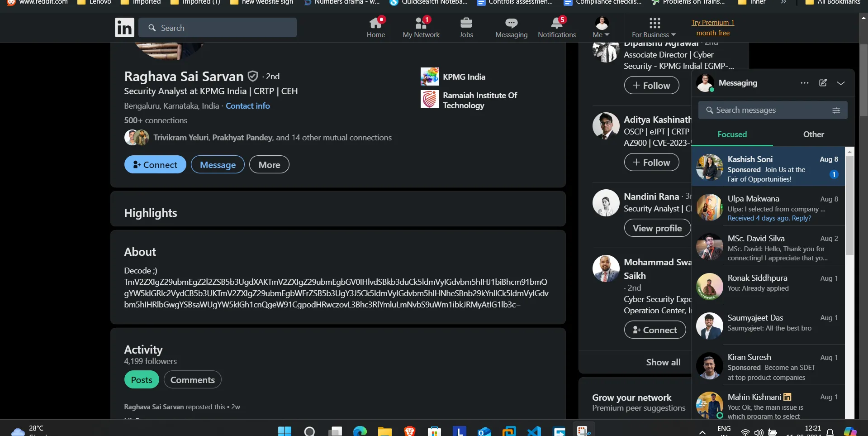Collapse the Messaging panel chevron
Screen dimensions: 868x436
pos(840,83)
